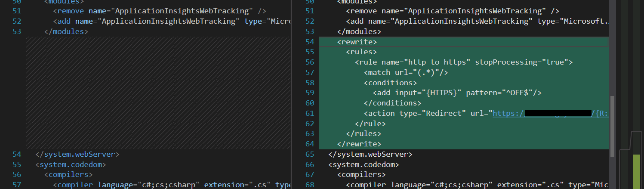Viewport: 644px width, 189px height.
Task: Click compiler language line in right pane
Action: [x=477, y=185]
